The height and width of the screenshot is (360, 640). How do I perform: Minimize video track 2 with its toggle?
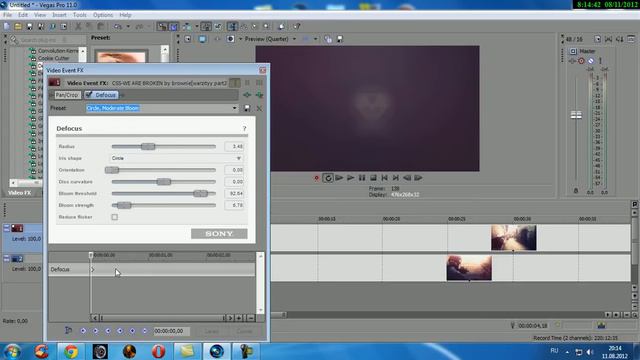click(x=7, y=259)
